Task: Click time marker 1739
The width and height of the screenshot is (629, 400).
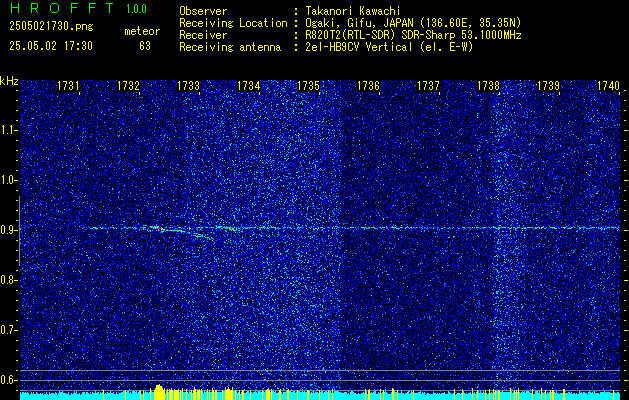Action: pyautogui.click(x=548, y=86)
